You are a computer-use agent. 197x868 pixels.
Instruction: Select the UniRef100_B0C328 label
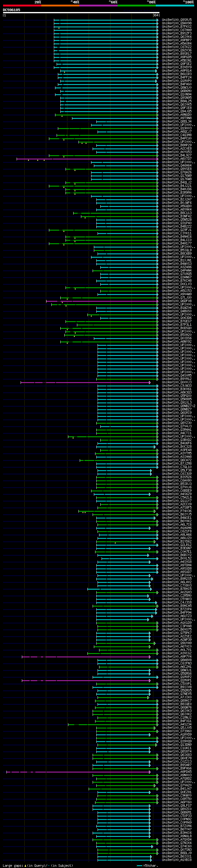(x=177, y=446)
